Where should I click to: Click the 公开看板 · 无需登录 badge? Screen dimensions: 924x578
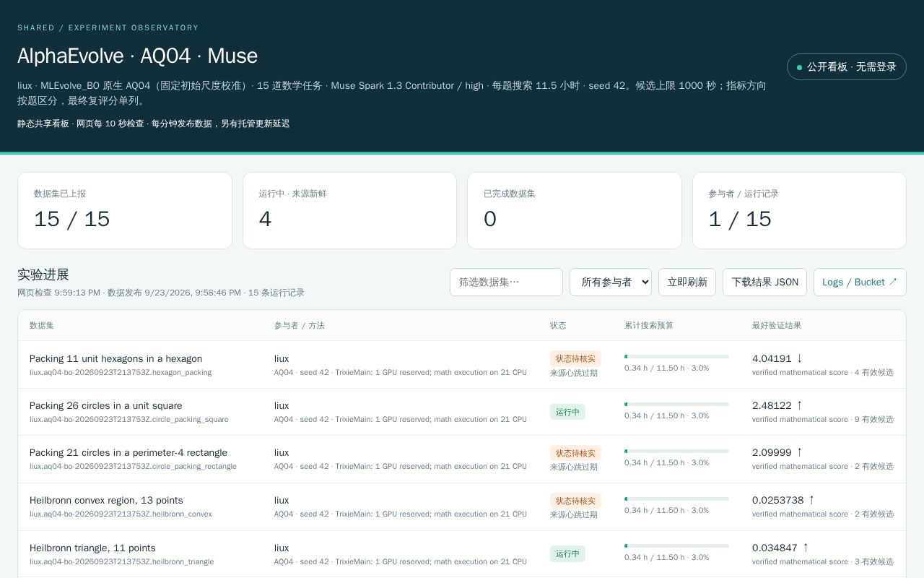pyautogui.click(x=847, y=67)
